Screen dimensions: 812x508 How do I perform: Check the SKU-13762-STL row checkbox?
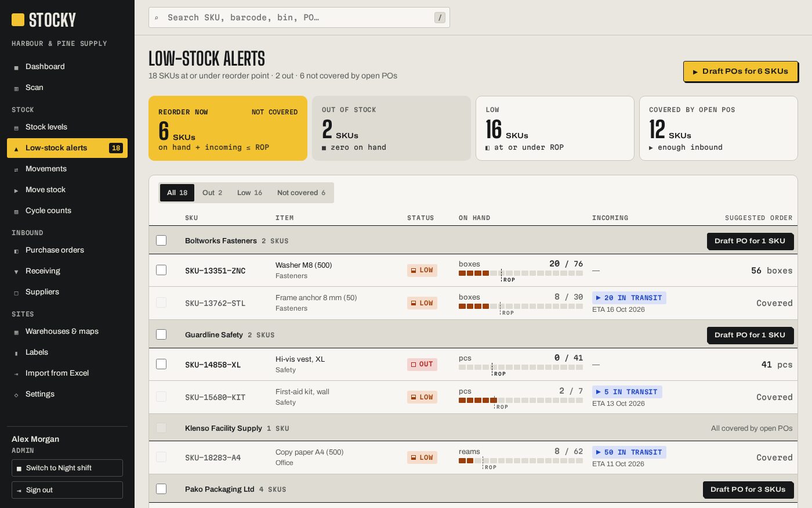(161, 302)
